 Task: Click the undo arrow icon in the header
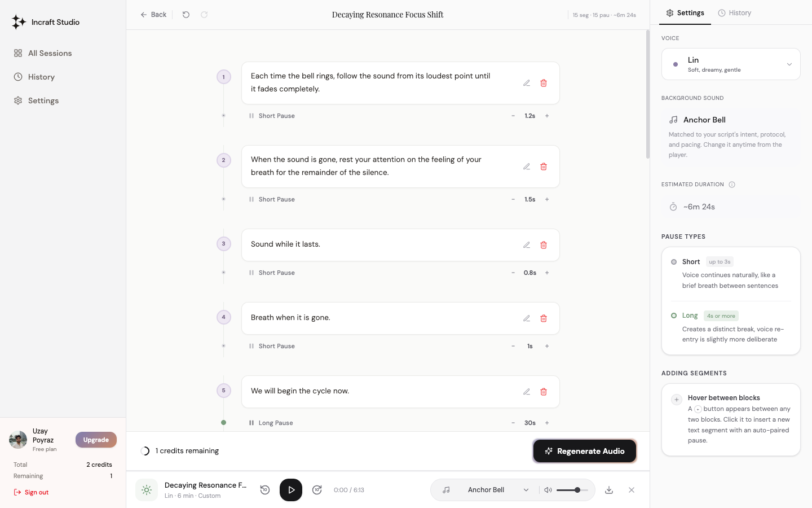tap(186, 15)
